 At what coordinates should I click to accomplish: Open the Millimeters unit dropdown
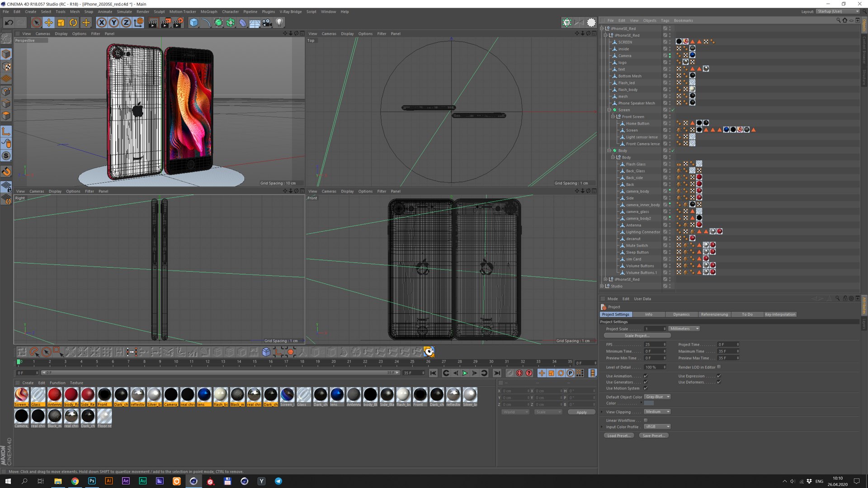tap(684, 329)
